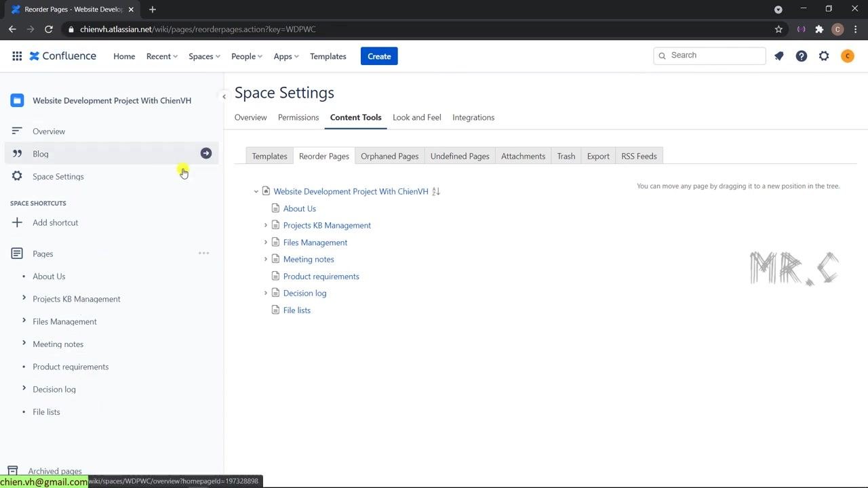Open the user profile avatar in Confluence header
Viewport: 868px width, 488px height.
point(847,56)
